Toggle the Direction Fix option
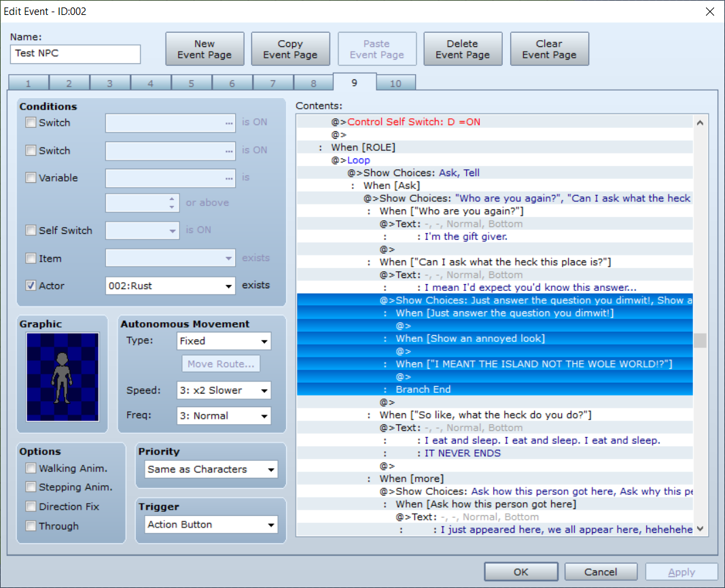This screenshot has width=725, height=588. pyautogui.click(x=31, y=506)
